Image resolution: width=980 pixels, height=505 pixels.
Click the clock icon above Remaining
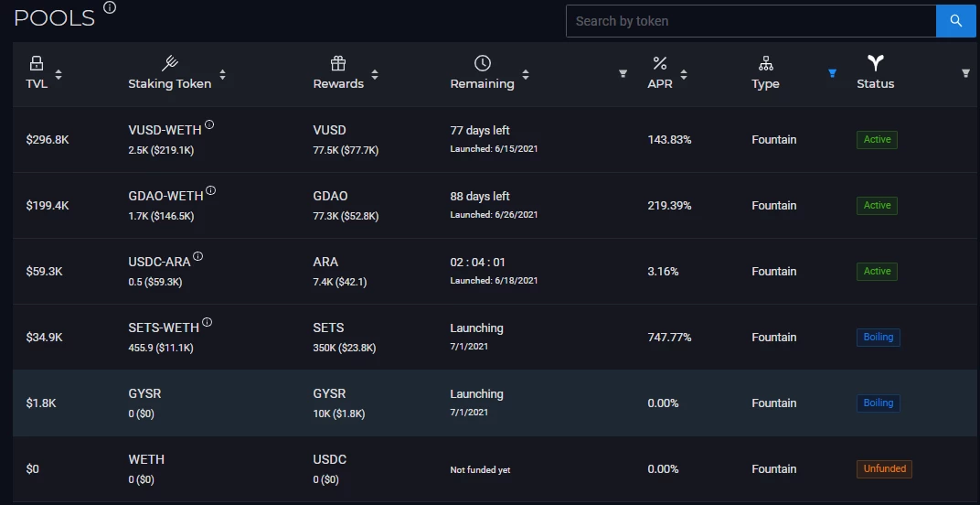pyautogui.click(x=483, y=62)
